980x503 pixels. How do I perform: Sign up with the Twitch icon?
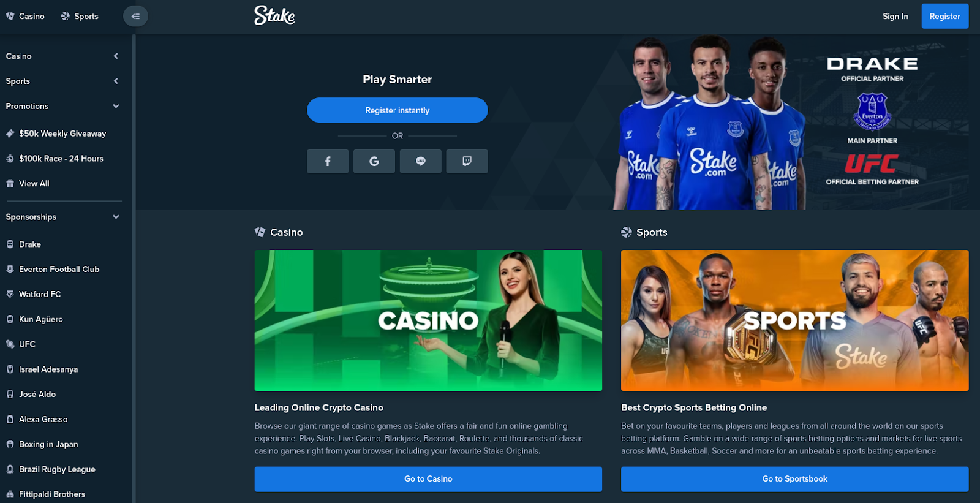[467, 161]
